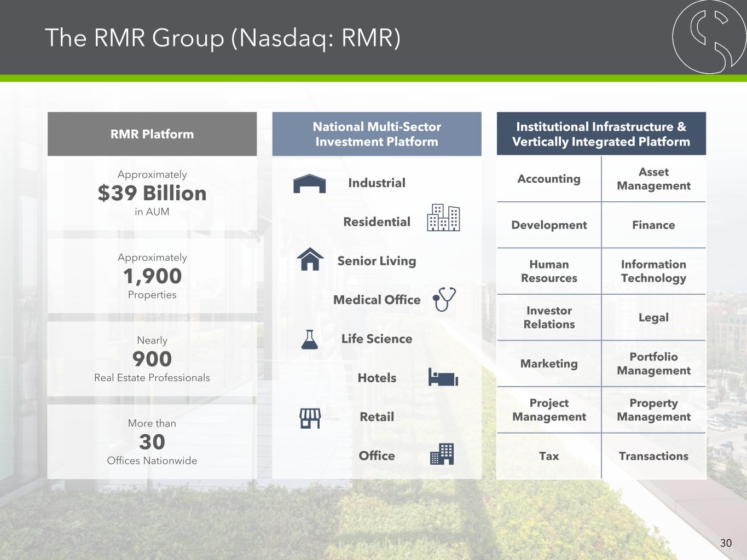Click the $39 Billion AUM figure
This screenshot has width=747, height=560.
tap(152, 193)
